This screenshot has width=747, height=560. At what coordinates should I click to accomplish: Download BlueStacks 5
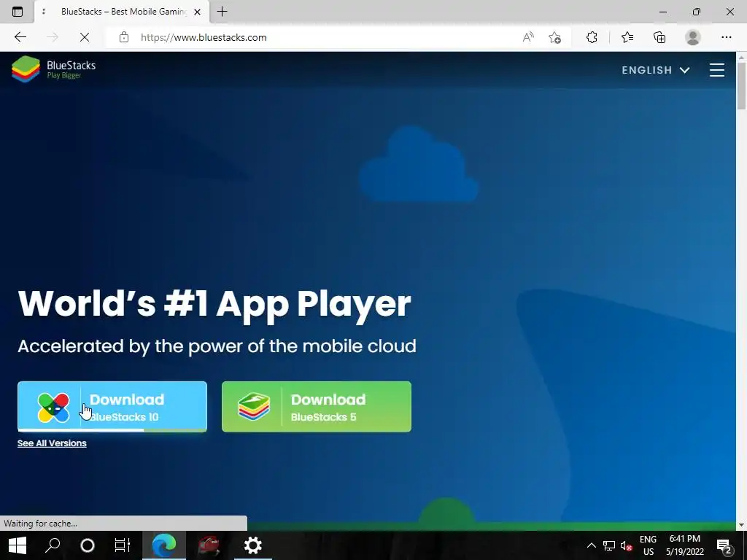pyautogui.click(x=317, y=407)
